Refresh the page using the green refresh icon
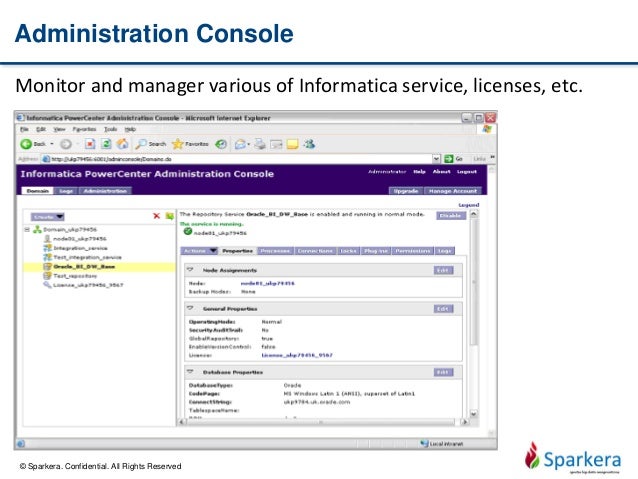 pos(106,144)
